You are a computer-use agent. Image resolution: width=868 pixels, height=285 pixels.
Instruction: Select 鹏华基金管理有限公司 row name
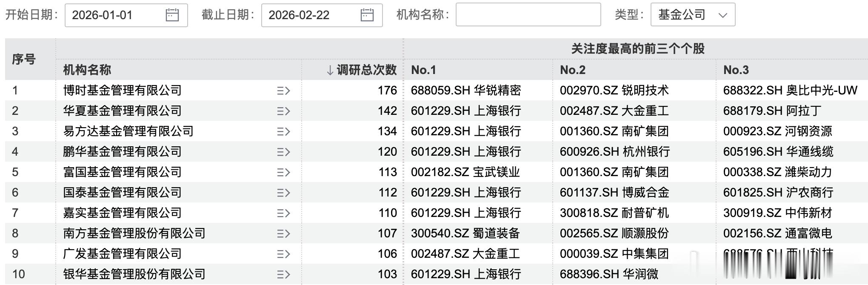(x=122, y=151)
